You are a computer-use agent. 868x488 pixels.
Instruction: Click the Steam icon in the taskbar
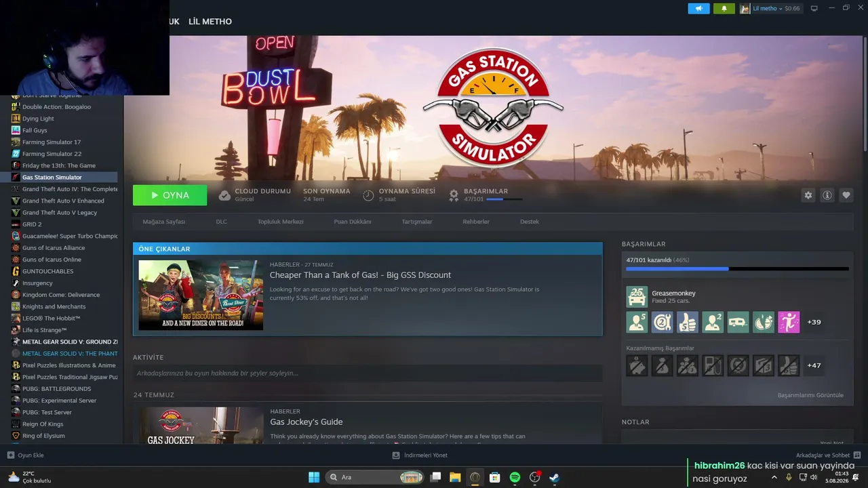coord(554,477)
